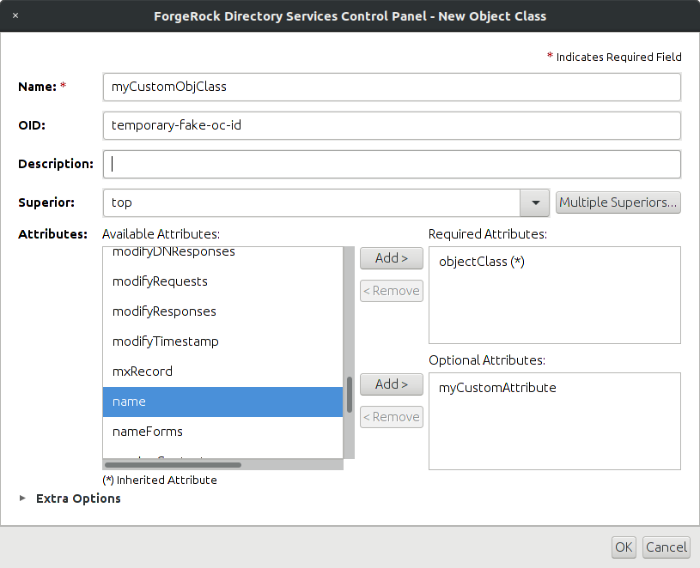Close the New Object Class dialog

pos(16,16)
